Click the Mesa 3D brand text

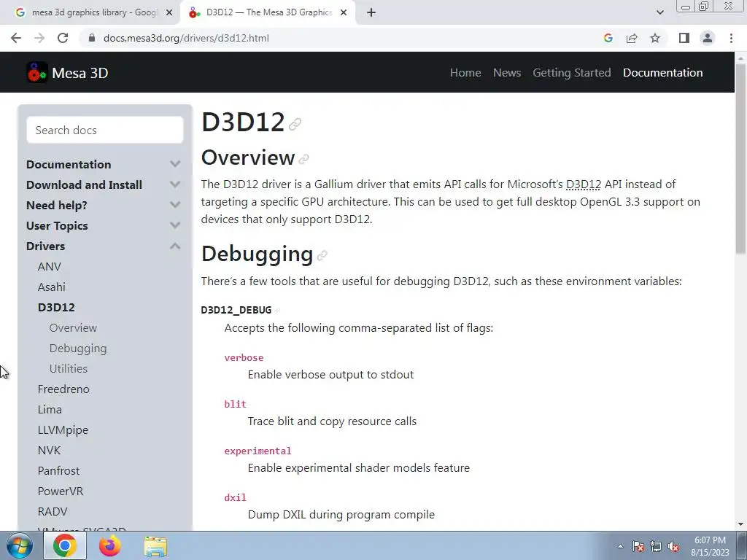click(80, 73)
